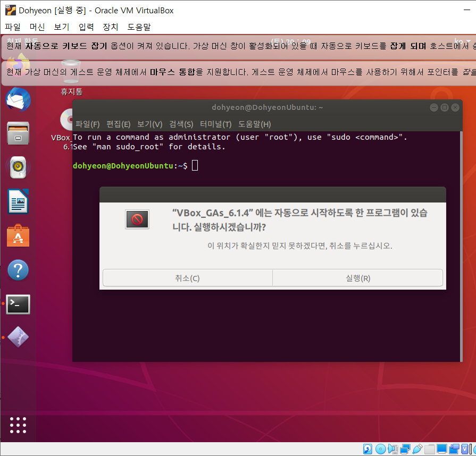Viewport: 476px width, 456px height.
Task: Click the 마우스 통합 notification banner
Action: click(x=239, y=73)
